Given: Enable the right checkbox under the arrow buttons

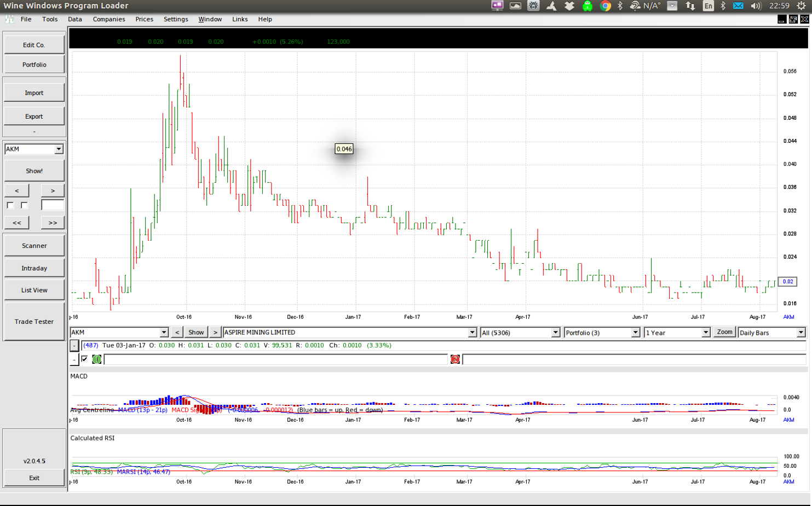Looking at the screenshot, I should click(x=23, y=206).
